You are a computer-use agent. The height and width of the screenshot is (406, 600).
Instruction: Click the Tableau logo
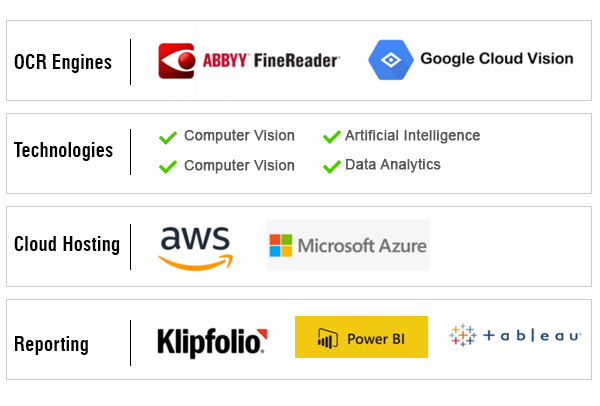(515, 336)
